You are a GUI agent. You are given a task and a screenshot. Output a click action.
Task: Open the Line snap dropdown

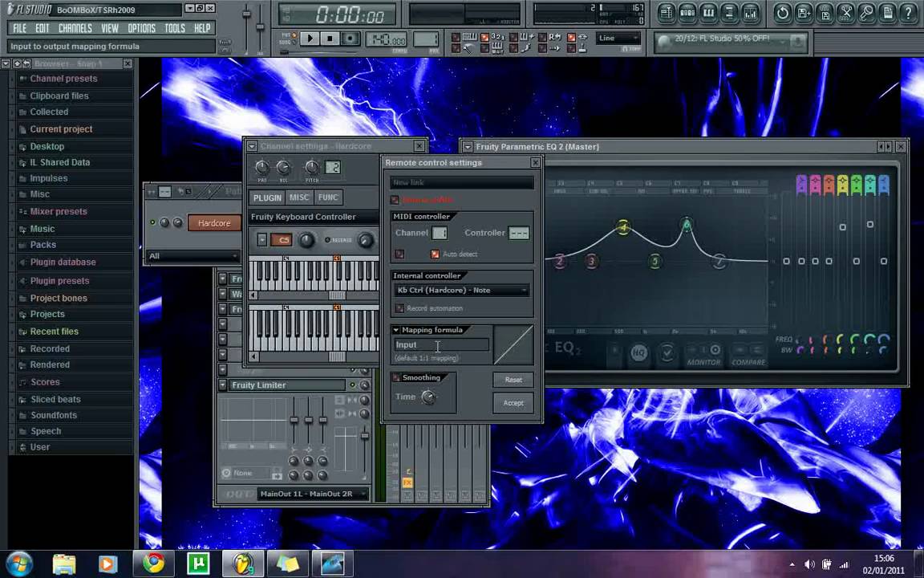pos(618,38)
